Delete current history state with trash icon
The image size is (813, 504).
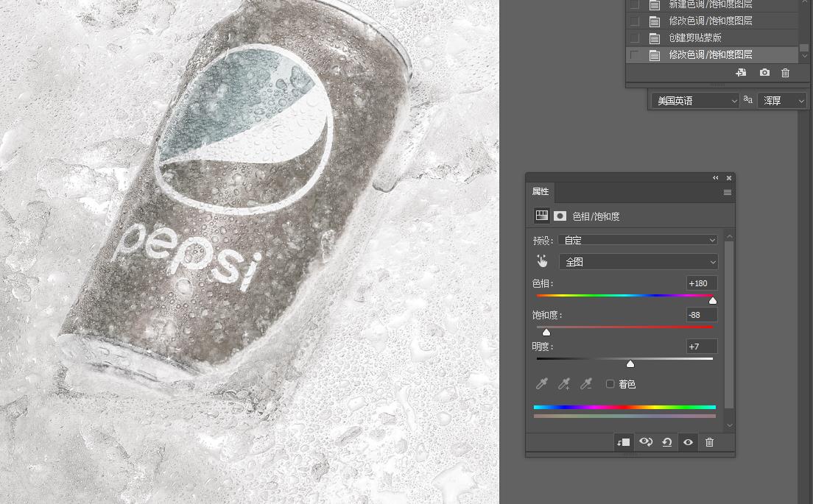tap(785, 73)
